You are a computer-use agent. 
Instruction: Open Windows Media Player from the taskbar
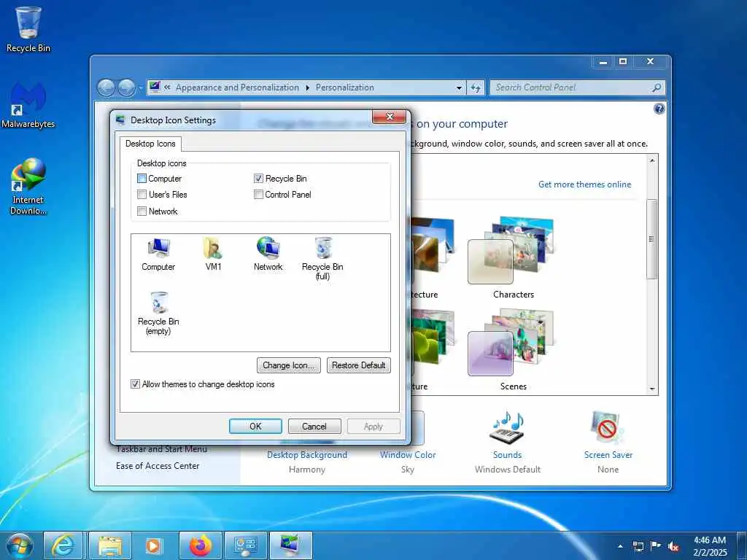(154, 545)
